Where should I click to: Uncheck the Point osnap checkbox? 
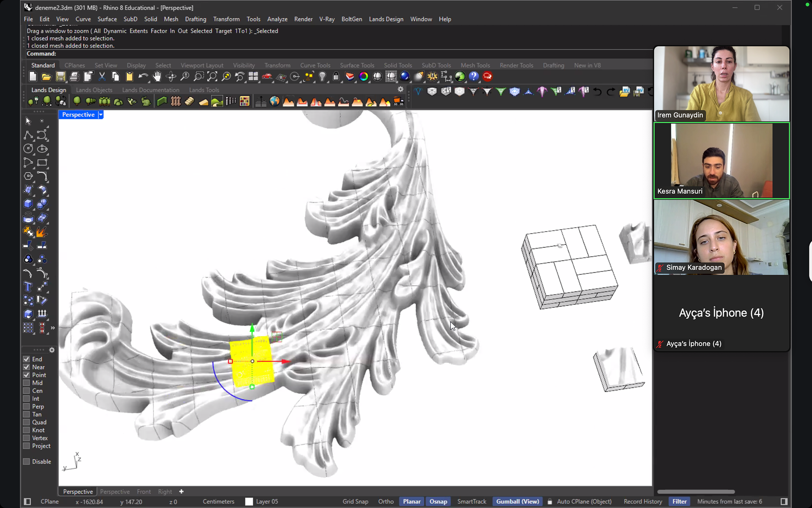(26, 375)
